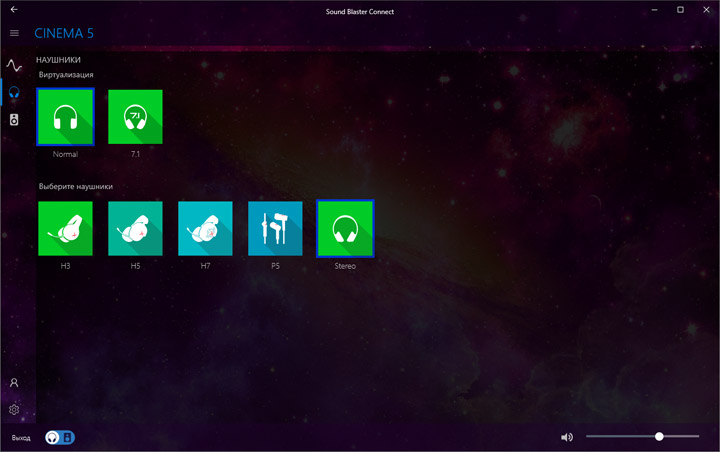Image resolution: width=720 pixels, height=452 pixels.
Task: Open the hamburger navigation menu
Action: click(x=14, y=33)
